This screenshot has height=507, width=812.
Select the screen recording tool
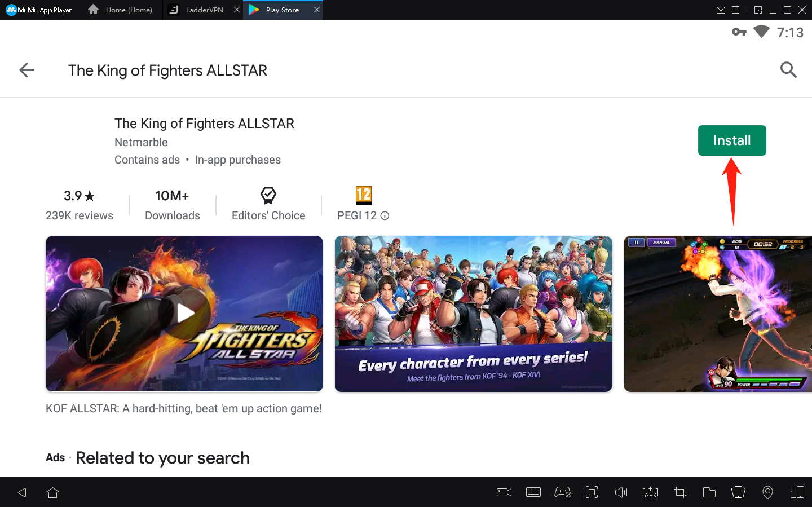[x=504, y=492]
